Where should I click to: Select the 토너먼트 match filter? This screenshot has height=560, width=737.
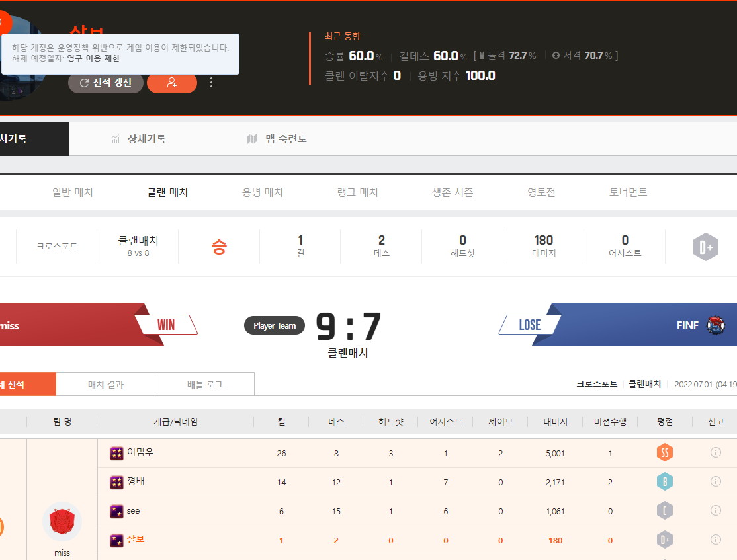[x=628, y=192]
